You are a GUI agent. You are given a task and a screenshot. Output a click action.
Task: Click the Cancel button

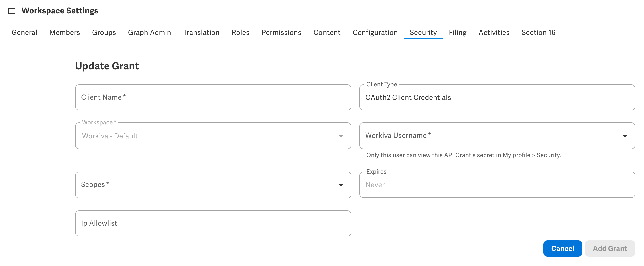tap(563, 248)
